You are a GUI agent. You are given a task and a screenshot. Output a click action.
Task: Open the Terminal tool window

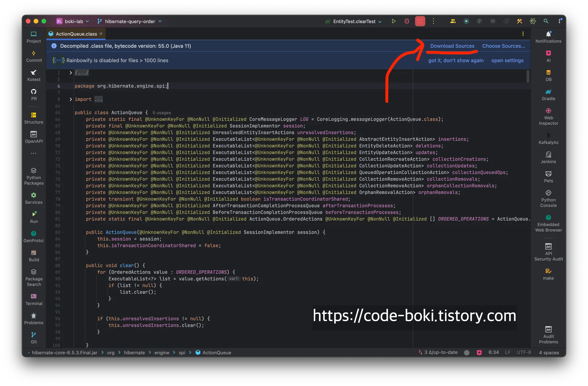pos(34,299)
